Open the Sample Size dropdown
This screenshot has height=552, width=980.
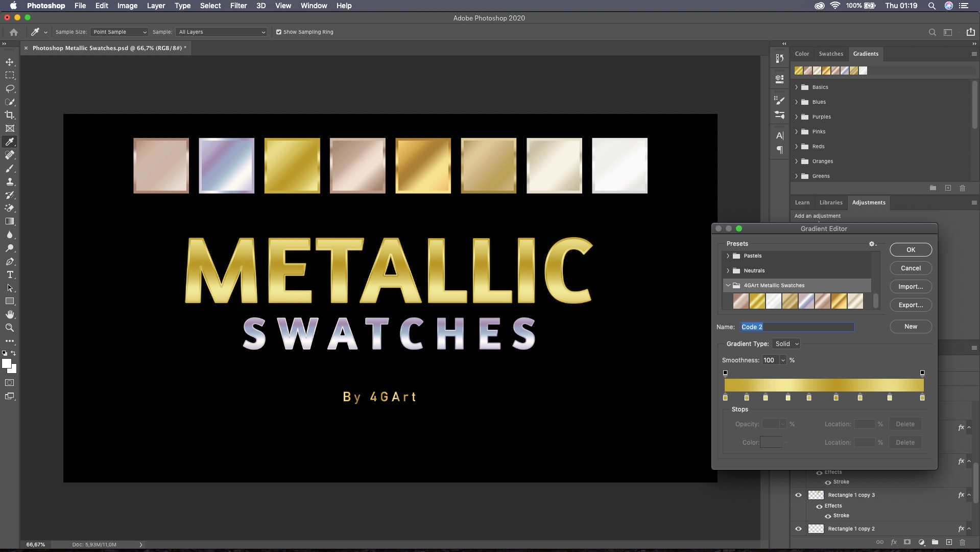(118, 32)
